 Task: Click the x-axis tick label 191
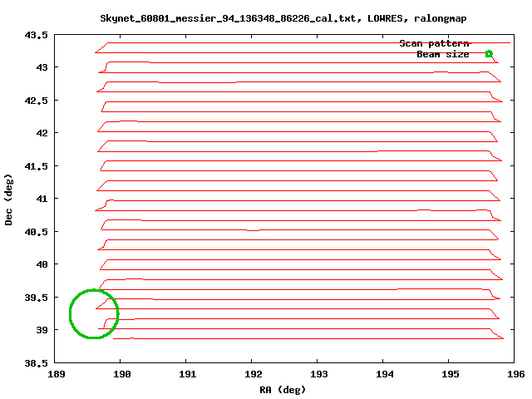pyautogui.click(x=188, y=374)
